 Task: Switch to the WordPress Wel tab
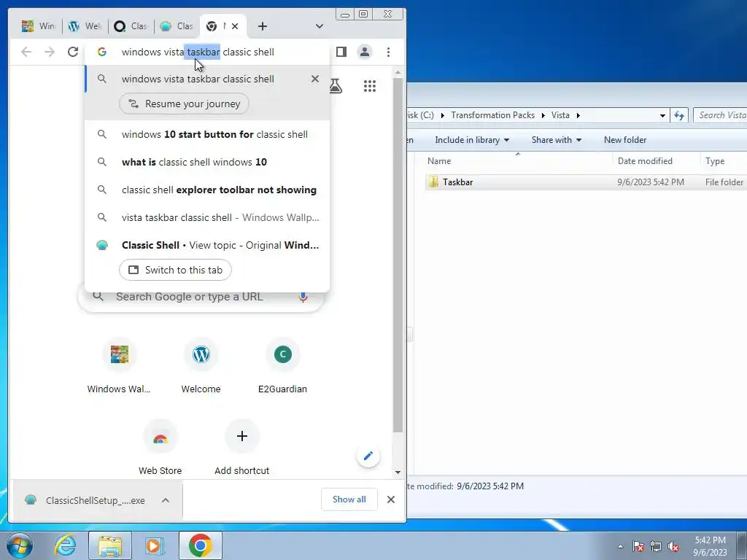coord(85,26)
